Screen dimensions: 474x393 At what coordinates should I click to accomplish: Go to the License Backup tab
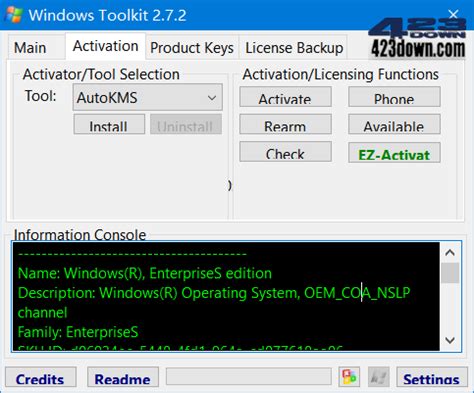click(294, 48)
